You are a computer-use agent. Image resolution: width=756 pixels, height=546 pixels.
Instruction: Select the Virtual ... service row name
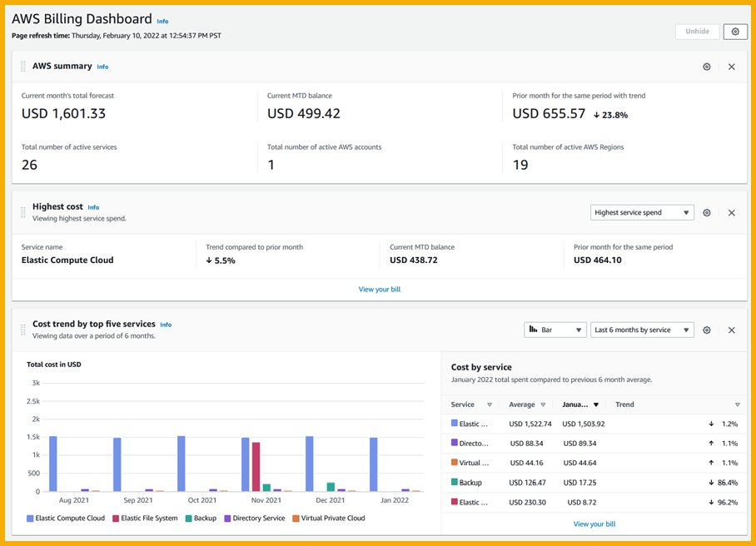(x=474, y=463)
